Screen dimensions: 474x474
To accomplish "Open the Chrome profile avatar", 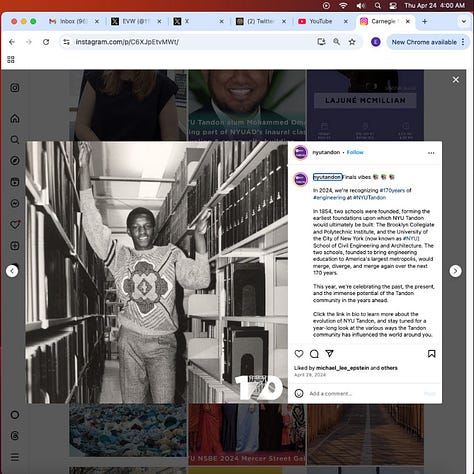I will (x=376, y=42).
